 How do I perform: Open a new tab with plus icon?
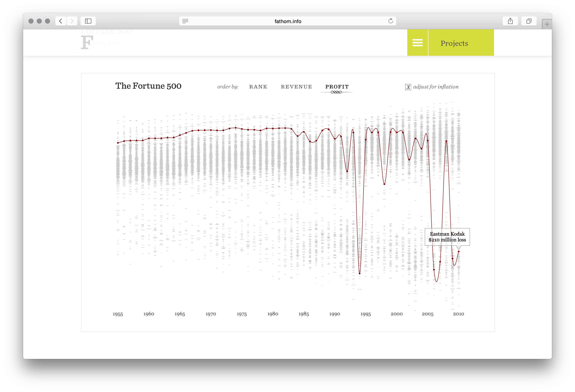pos(547,24)
